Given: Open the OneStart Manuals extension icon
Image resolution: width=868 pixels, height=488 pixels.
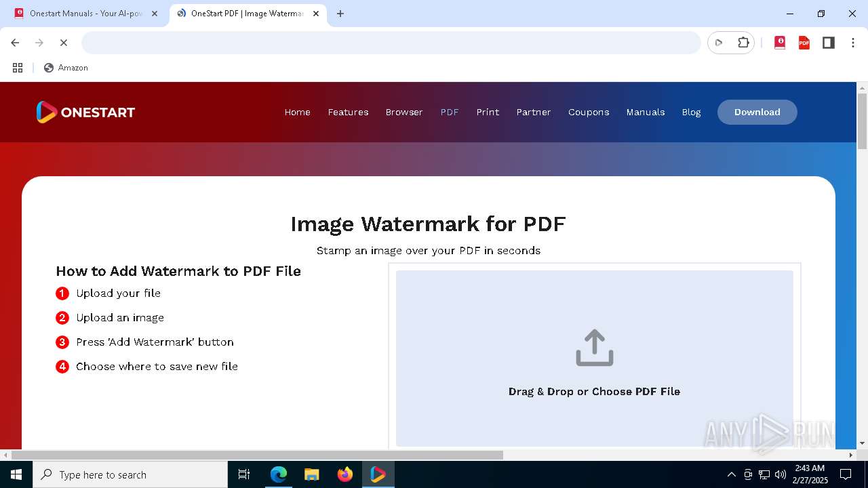Looking at the screenshot, I should tap(780, 43).
